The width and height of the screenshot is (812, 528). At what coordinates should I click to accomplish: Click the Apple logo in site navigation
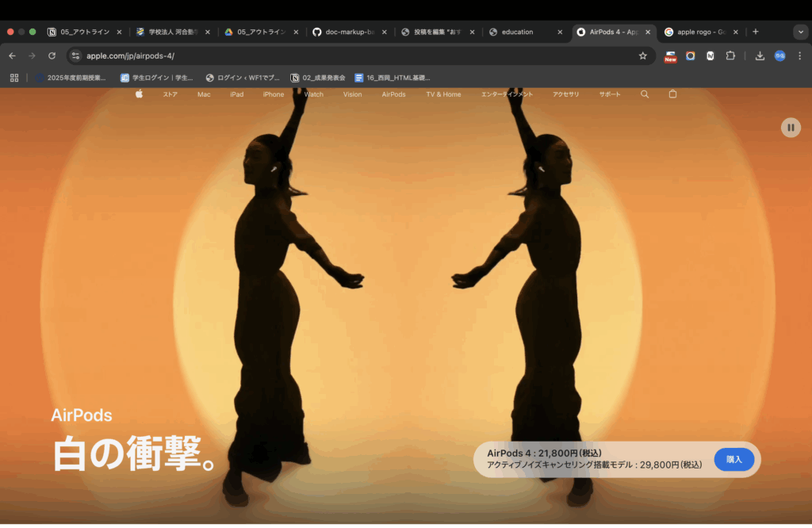[139, 94]
